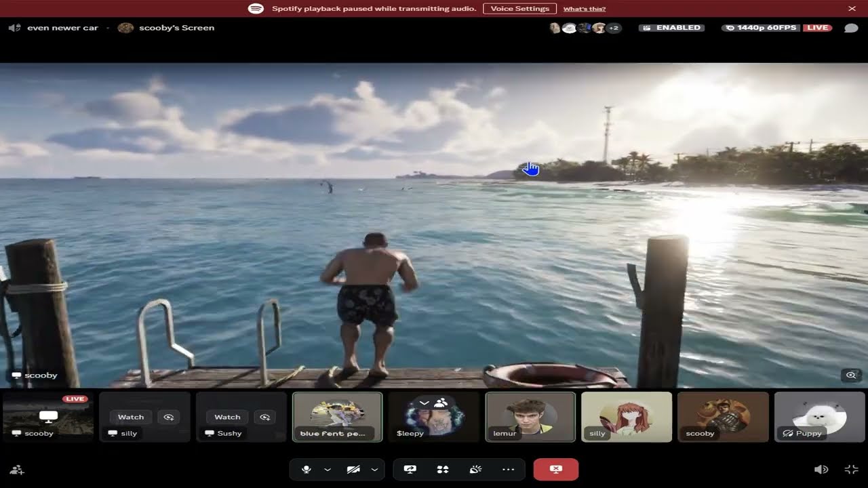Open the activities launcher icon
The width and height of the screenshot is (868, 488).
point(443,469)
